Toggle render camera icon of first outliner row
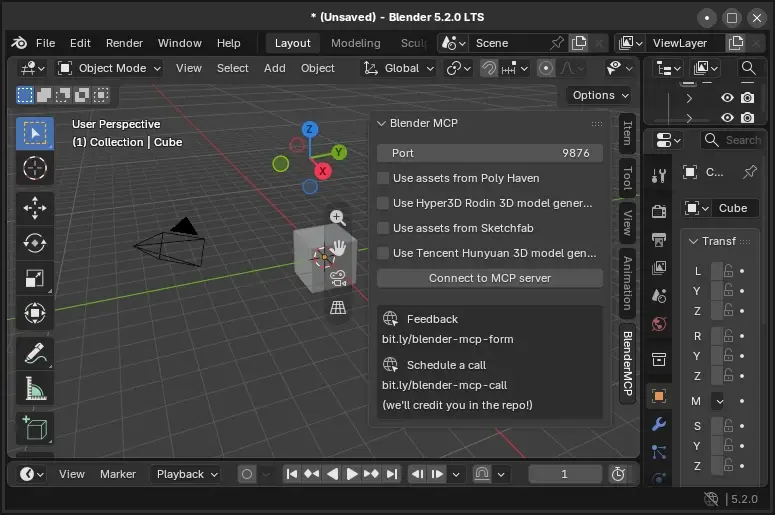The width and height of the screenshot is (775, 515). pyautogui.click(x=747, y=97)
